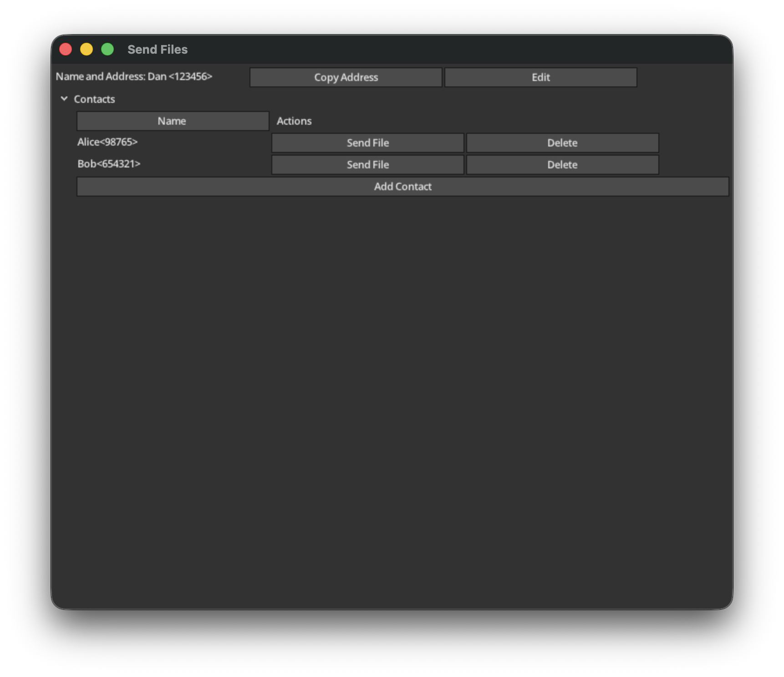Delete the Bob contact
The height and width of the screenshot is (677, 784).
(x=562, y=165)
